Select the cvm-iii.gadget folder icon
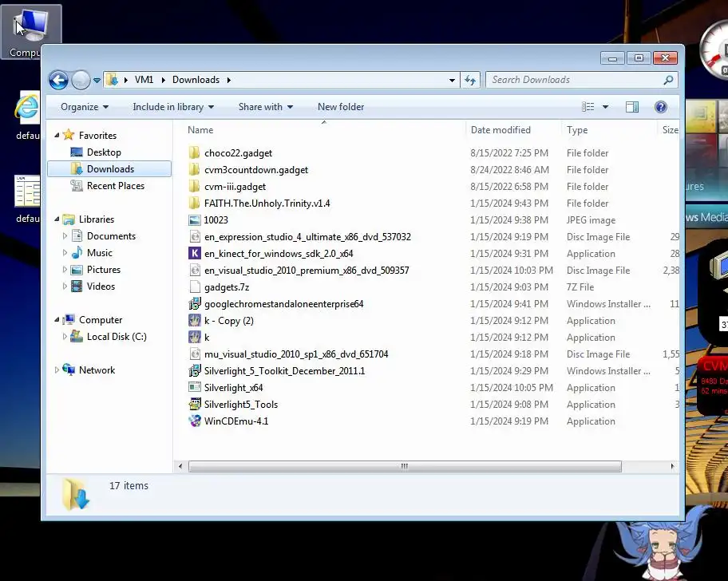Viewport: 728px width, 581px height. point(195,186)
